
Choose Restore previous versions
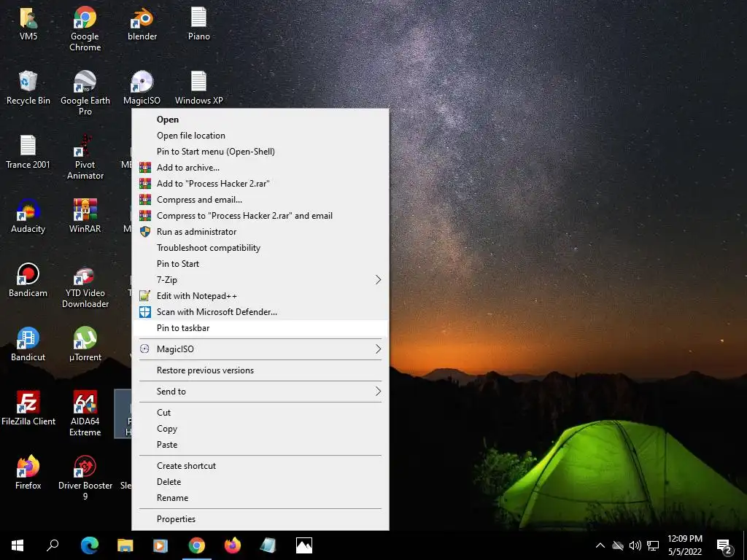pyautogui.click(x=260, y=370)
